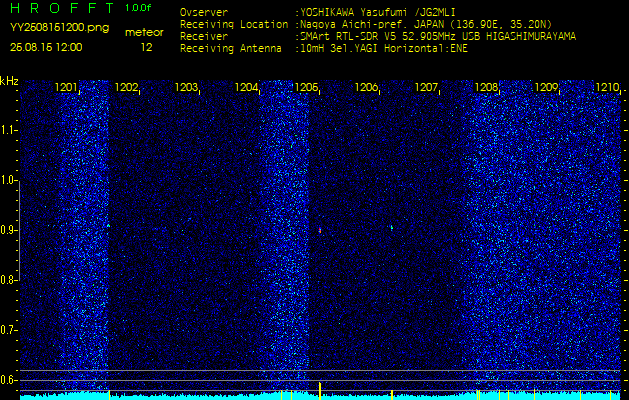The height and width of the screenshot is (400, 629).
Task: Click the 1204 time marker
Action: [246, 87]
